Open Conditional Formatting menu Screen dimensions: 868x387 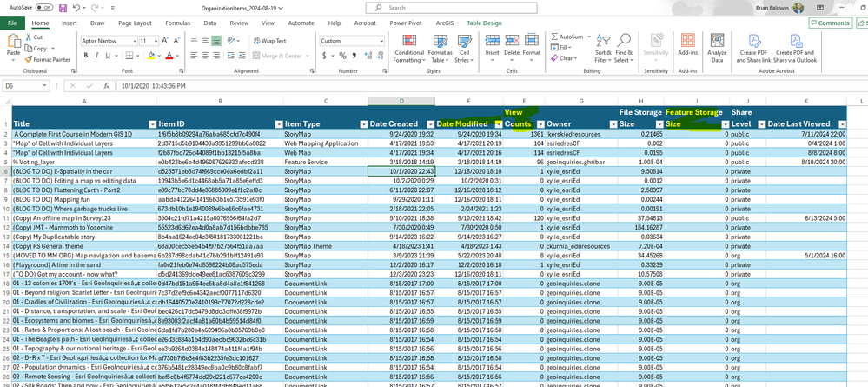pyautogui.click(x=409, y=47)
